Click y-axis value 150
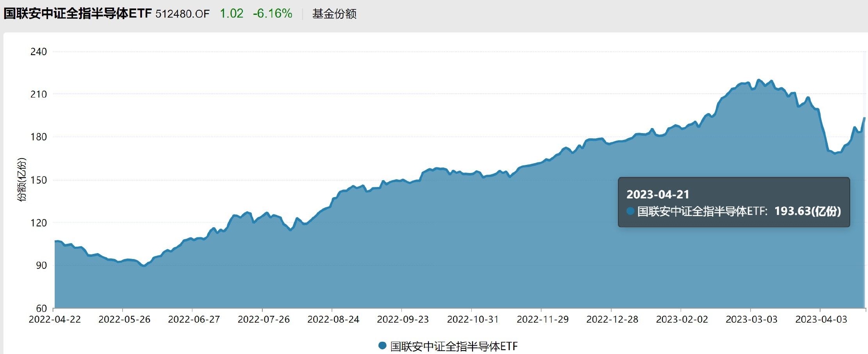Image resolution: width=868 pixels, height=354 pixels. pyautogui.click(x=39, y=180)
